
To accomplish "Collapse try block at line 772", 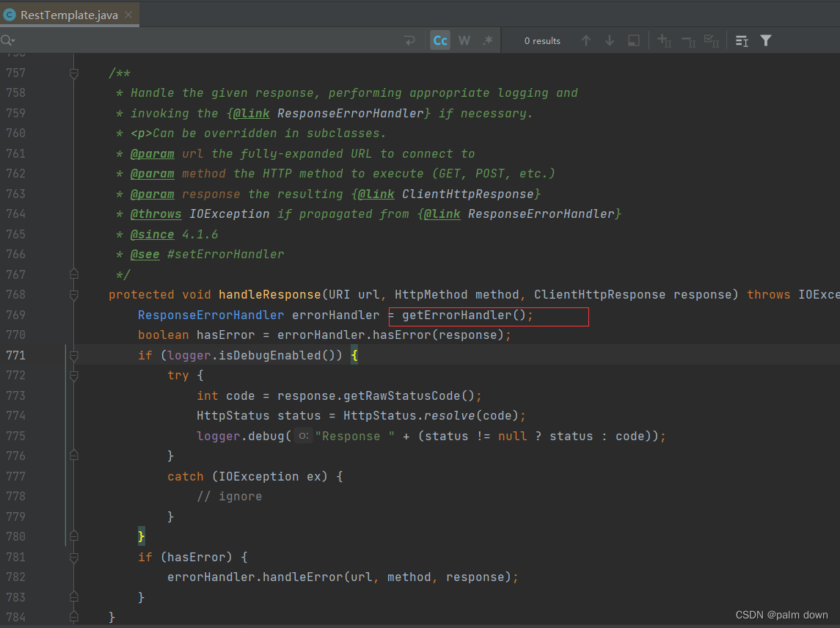I will (74, 376).
